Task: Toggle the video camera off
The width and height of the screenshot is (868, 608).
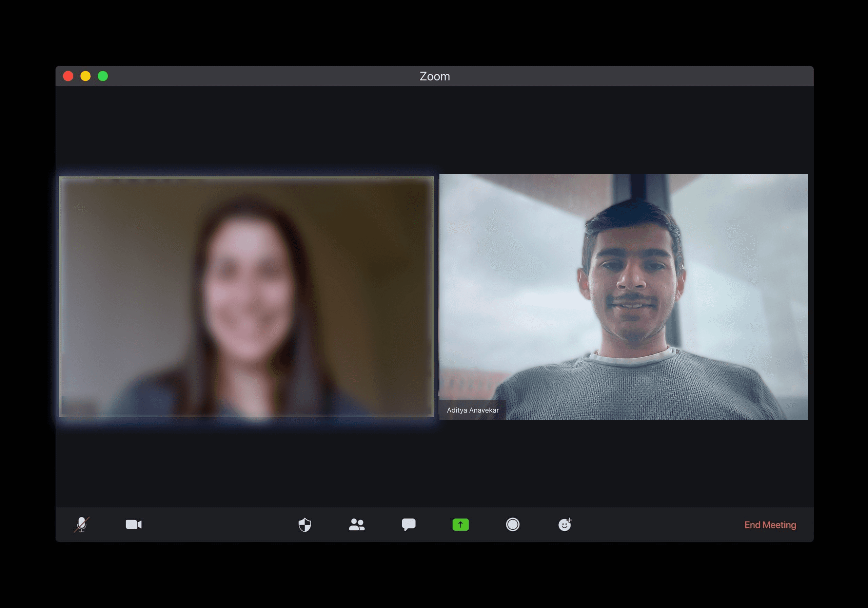Action: click(x=134, y=525)
